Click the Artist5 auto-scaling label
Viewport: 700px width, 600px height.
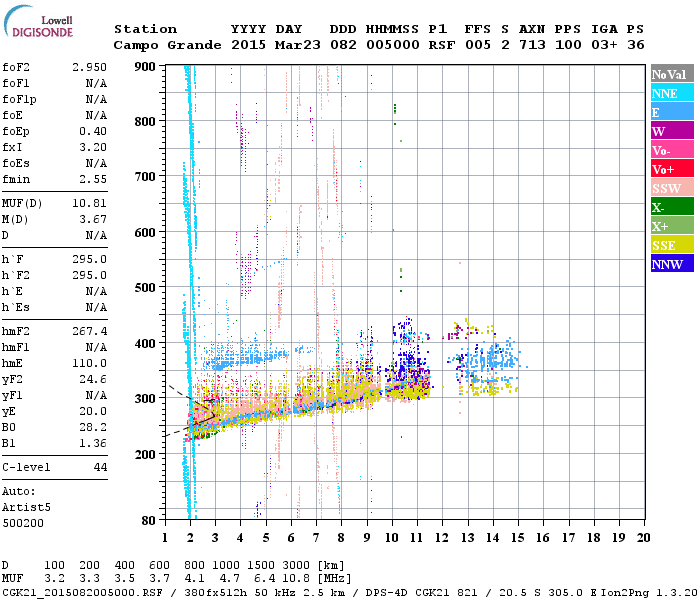pos(26,508)
